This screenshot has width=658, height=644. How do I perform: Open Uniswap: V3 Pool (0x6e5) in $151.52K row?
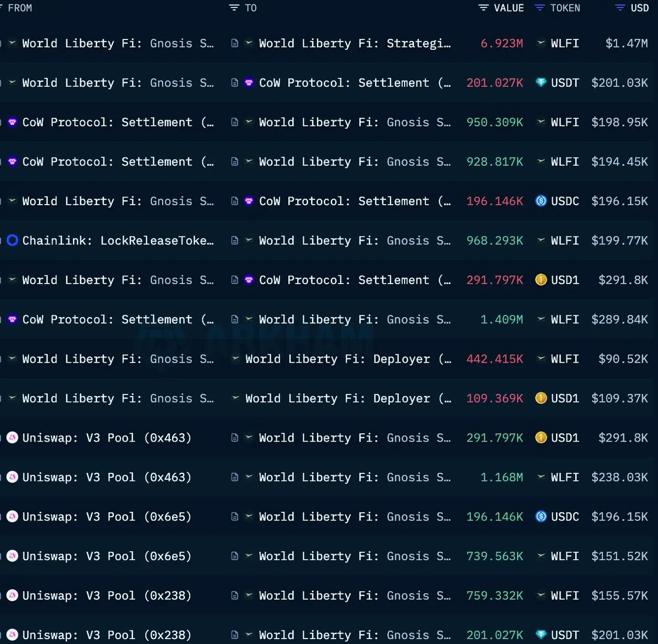107,556
